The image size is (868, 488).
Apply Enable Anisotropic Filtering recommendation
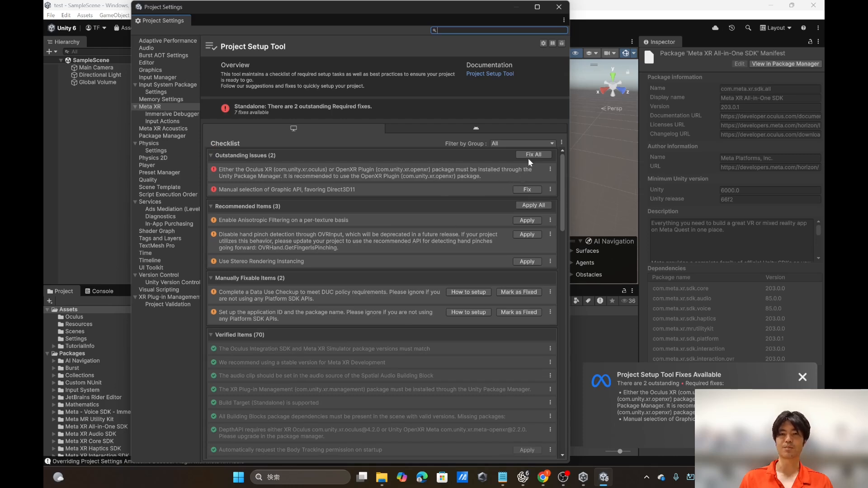click(x=527, y=221)
